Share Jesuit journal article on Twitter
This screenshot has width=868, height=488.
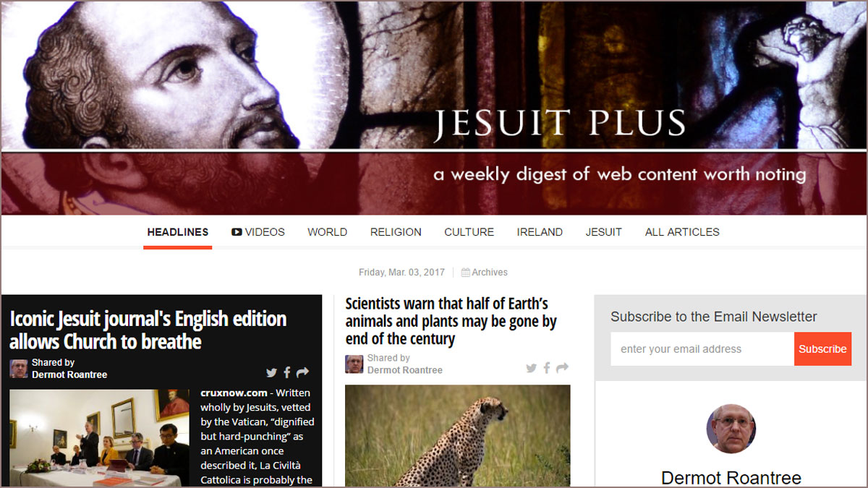271,372
